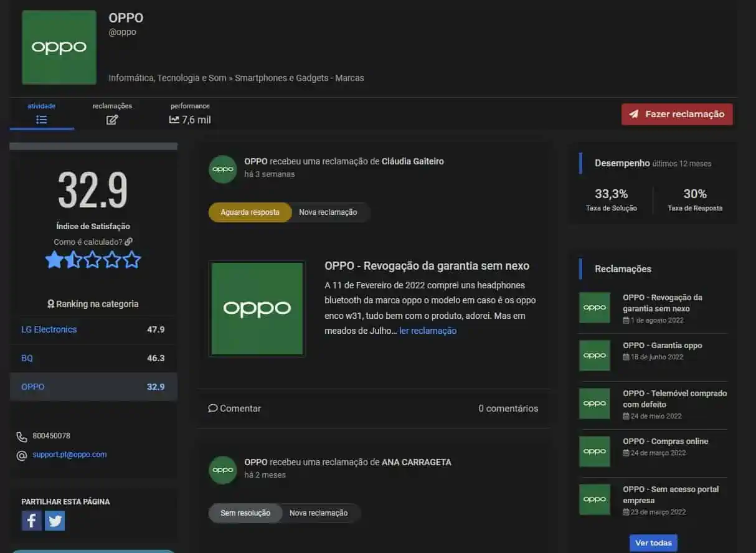Open LG Electronics in category ranking

[49, 329]
